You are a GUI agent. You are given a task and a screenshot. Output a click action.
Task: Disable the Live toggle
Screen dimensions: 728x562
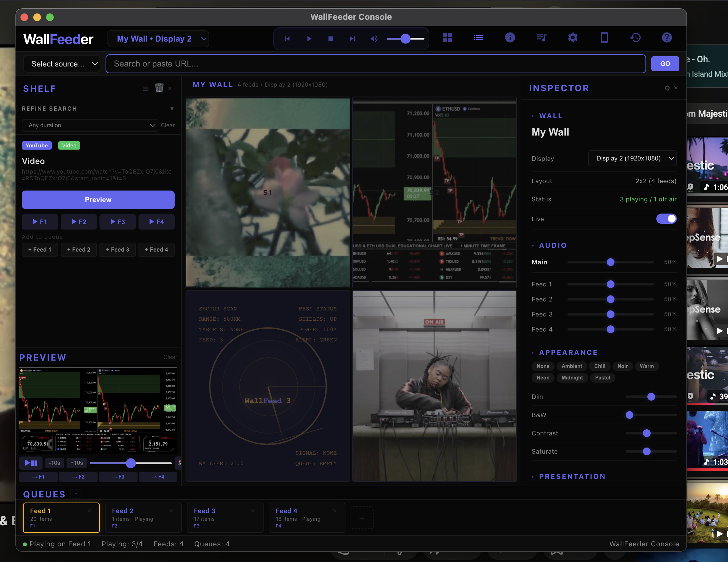point(666,219)
